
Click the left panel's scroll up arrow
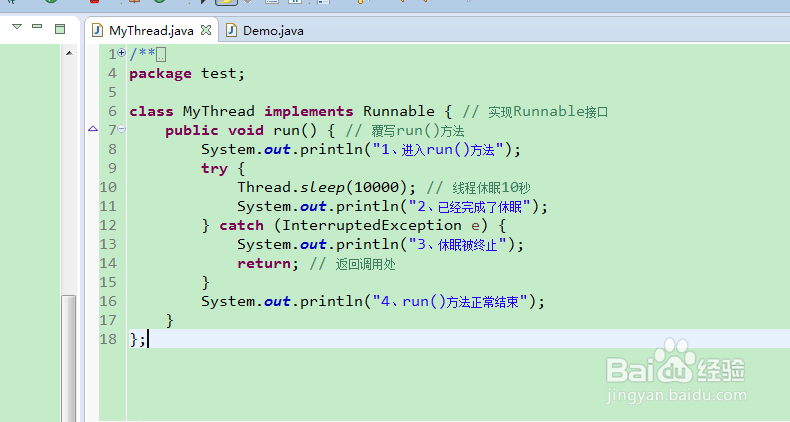69,53
